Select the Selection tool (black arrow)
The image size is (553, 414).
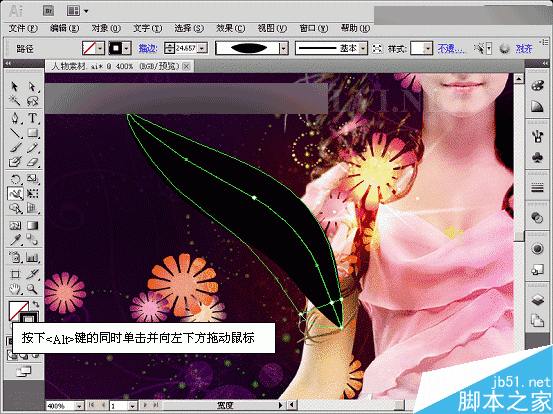pos(14,87)
